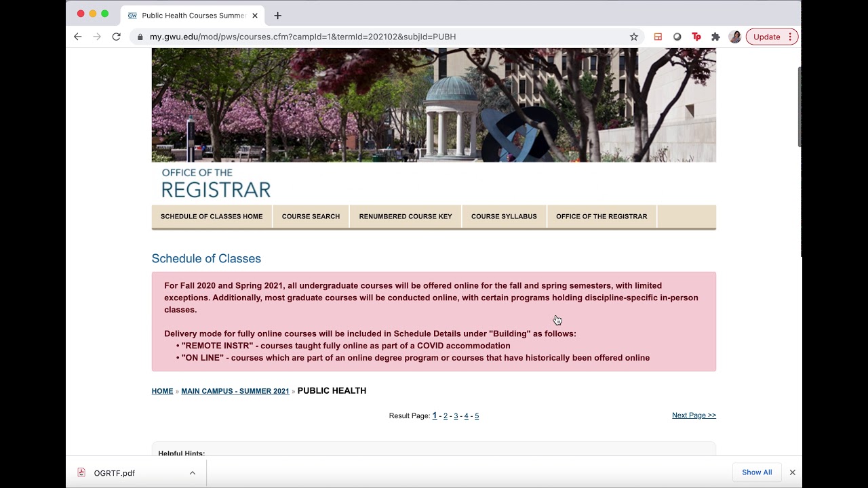Click the Office of the Registrar logo
868x488 pixels.
216,183
